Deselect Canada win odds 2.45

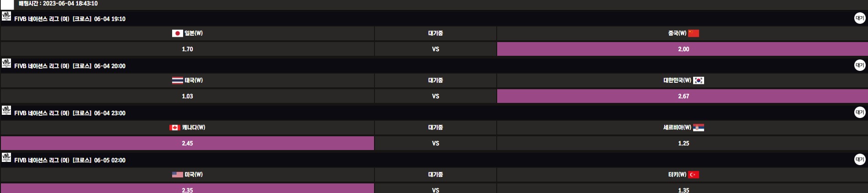[187, 143]
